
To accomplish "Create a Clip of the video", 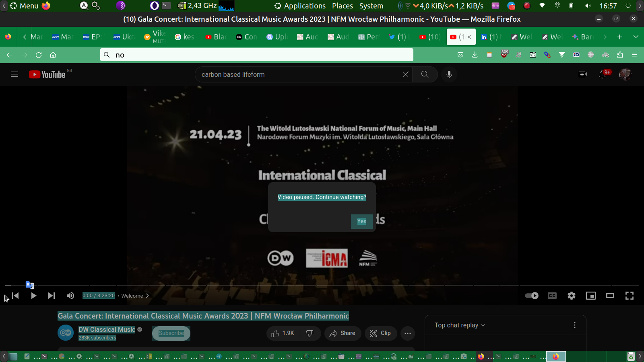I will (381, 333).
